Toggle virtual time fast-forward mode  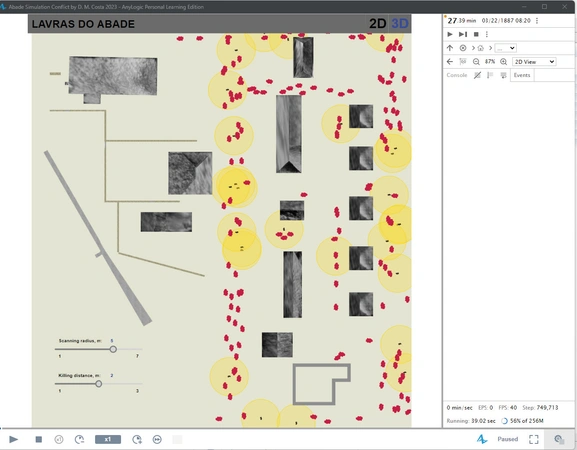pyautogui.click(x=157, y=439)
